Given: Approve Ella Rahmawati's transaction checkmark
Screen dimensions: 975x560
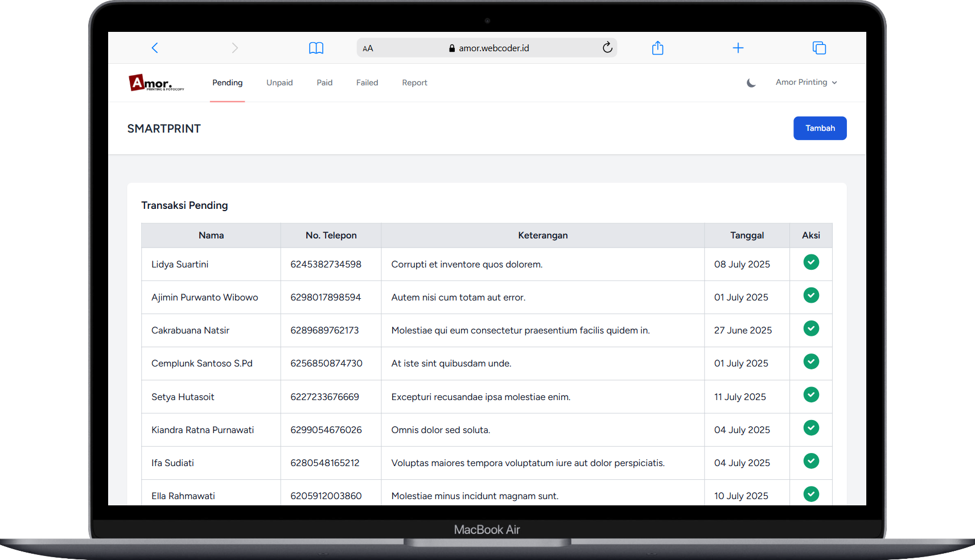Looking at the screenshot, I should [x=811, y=494].
